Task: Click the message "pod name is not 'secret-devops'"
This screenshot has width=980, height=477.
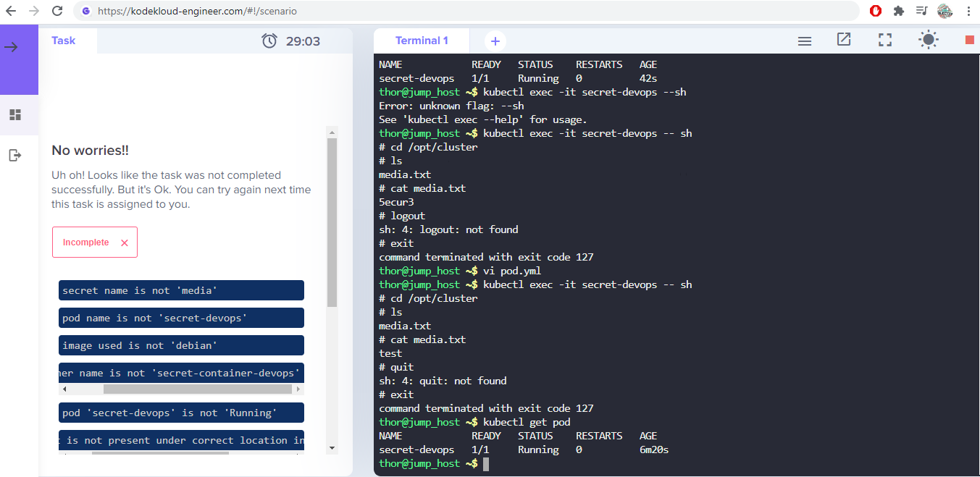Action: pyautogui.click(x=181, y=318)
